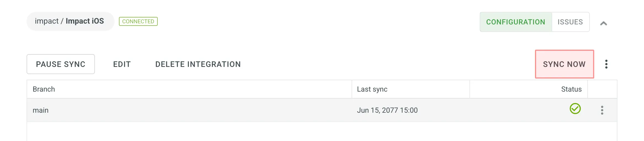Collapse the Impact iOS integration panel
This screenshot has height=141, width=644.
[603, 23]
